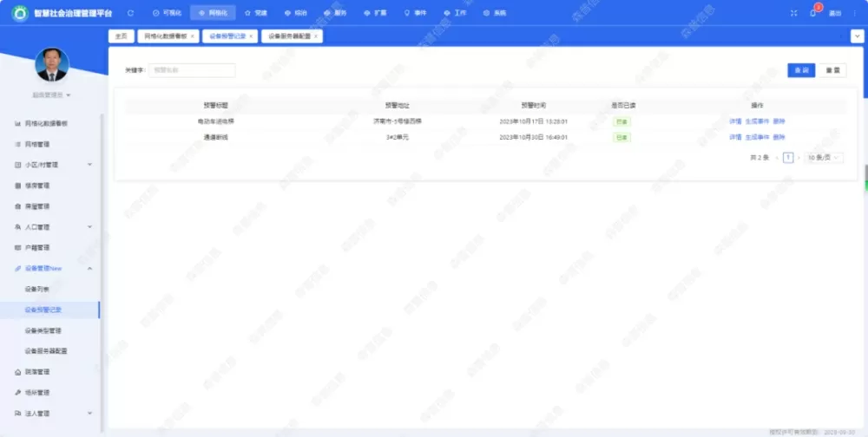This screenshot has height=437, width=868.
Task: Open 房屋管理 in sidebar
Action: [37, 206]
